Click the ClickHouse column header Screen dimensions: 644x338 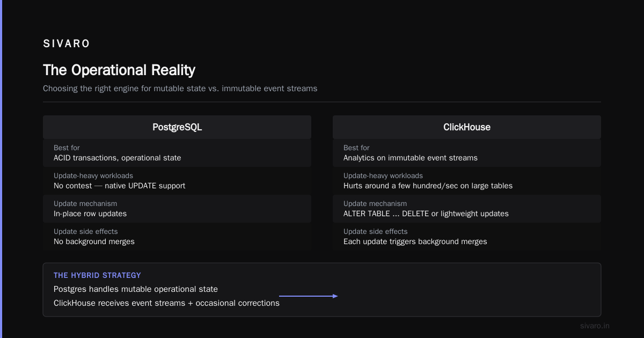click(467, 127)
